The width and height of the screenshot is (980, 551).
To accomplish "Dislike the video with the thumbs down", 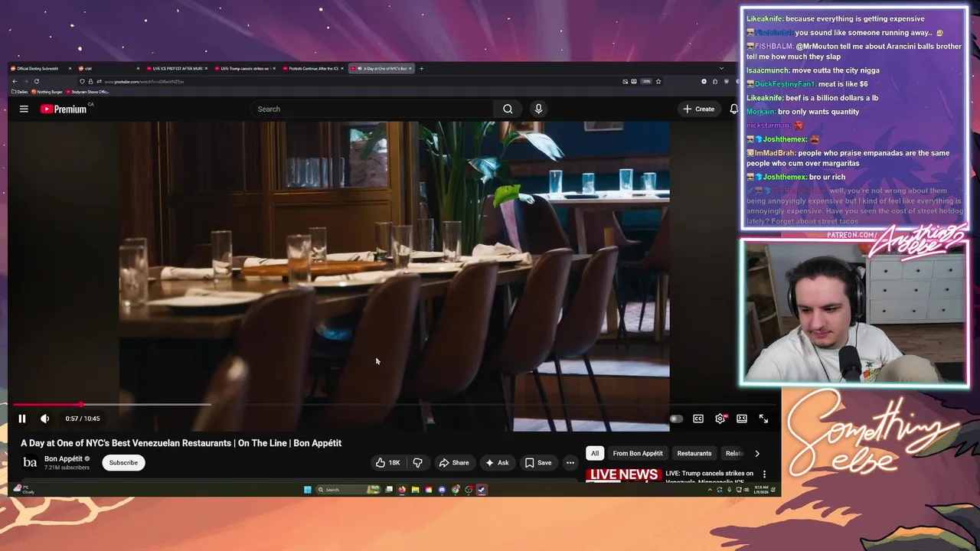I will pyautogui.click(x=418, y=462).
